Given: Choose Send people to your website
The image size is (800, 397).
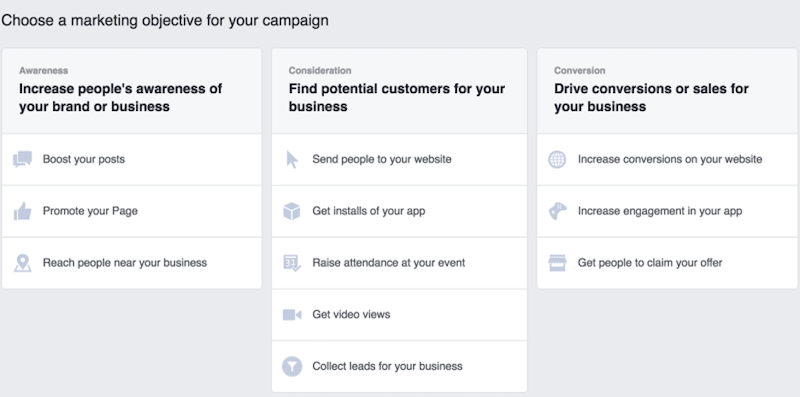Looking at the screenshot, I should (399, 160).
